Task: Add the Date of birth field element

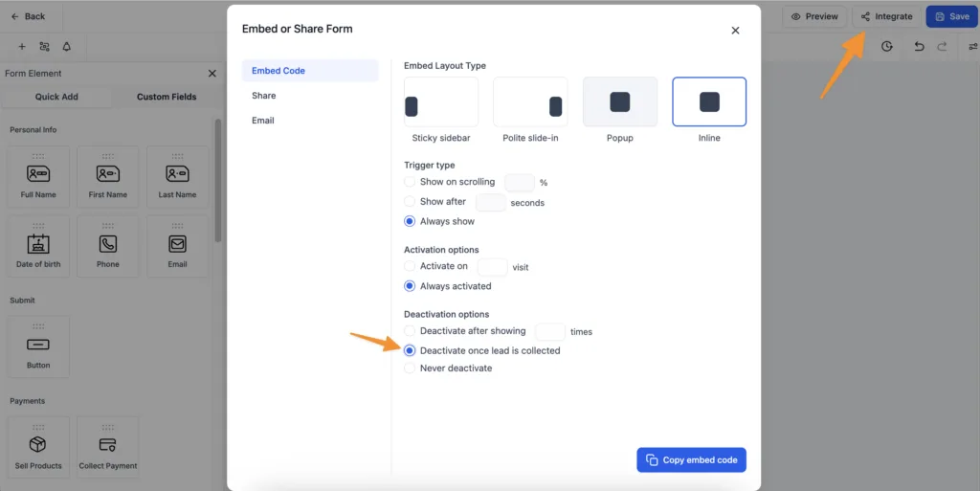Action: [38, 247]
